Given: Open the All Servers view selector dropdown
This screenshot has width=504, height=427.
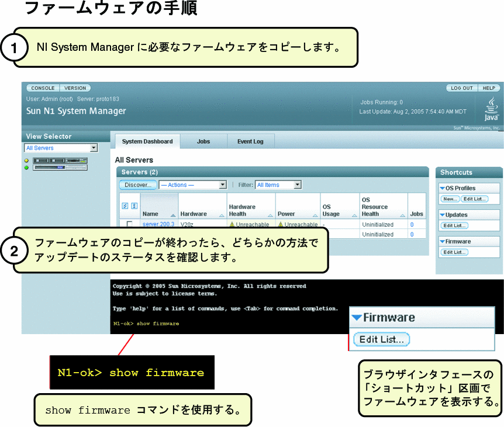Looking at the screenshot, I should click(61, 148).
